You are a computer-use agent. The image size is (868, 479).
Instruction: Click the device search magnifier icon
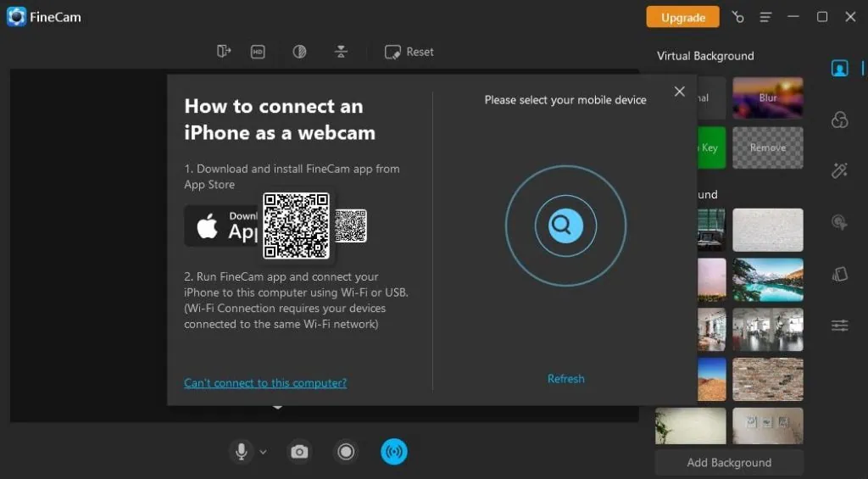pyautogui.click(x=565, y=226)
